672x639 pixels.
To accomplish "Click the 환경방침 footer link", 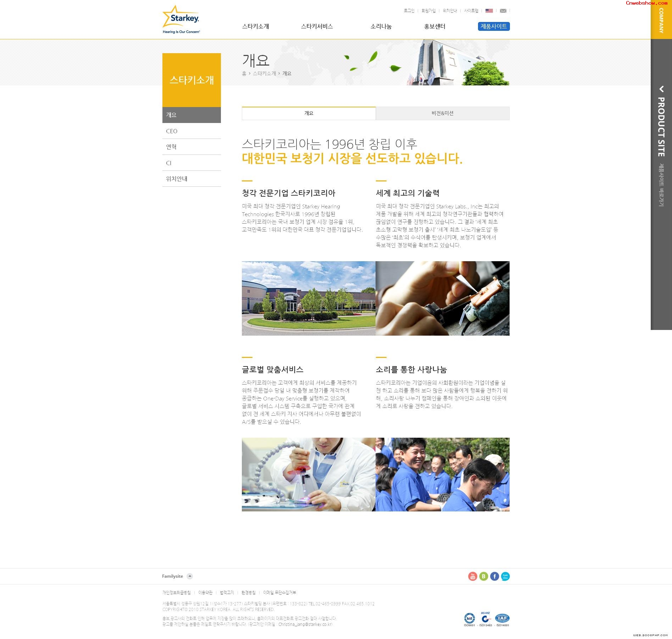I will pos(248,593).
